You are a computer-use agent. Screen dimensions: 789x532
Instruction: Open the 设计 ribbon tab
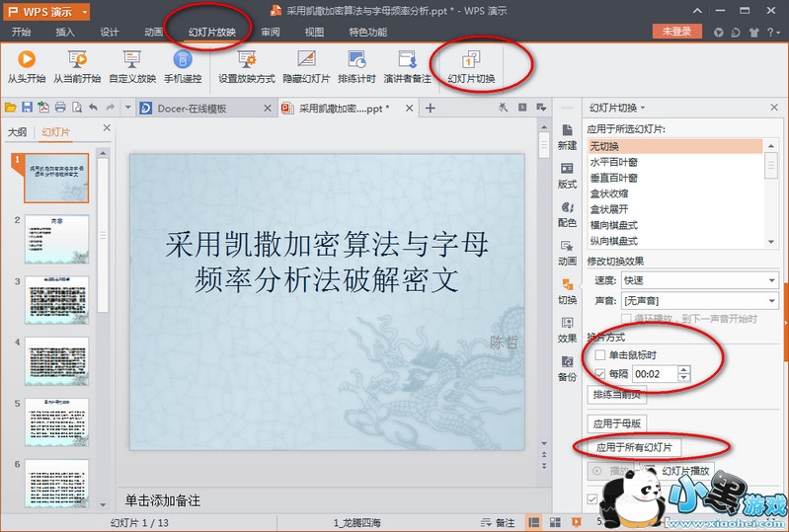coord(110,33)
